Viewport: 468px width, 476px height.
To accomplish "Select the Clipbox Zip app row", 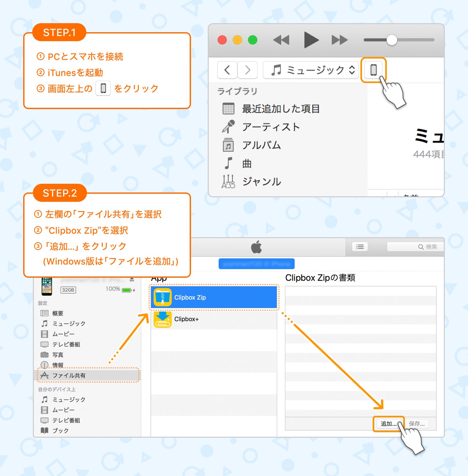I will [x=214, y=297].
